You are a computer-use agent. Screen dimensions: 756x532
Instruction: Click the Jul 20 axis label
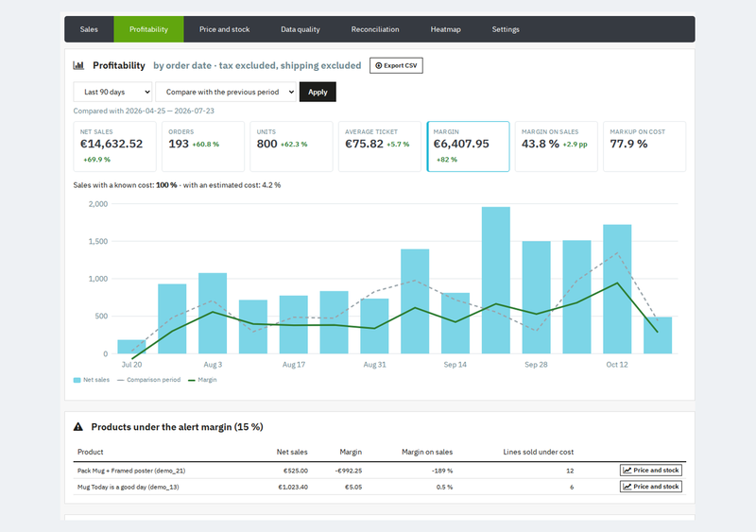click(131, 365)
